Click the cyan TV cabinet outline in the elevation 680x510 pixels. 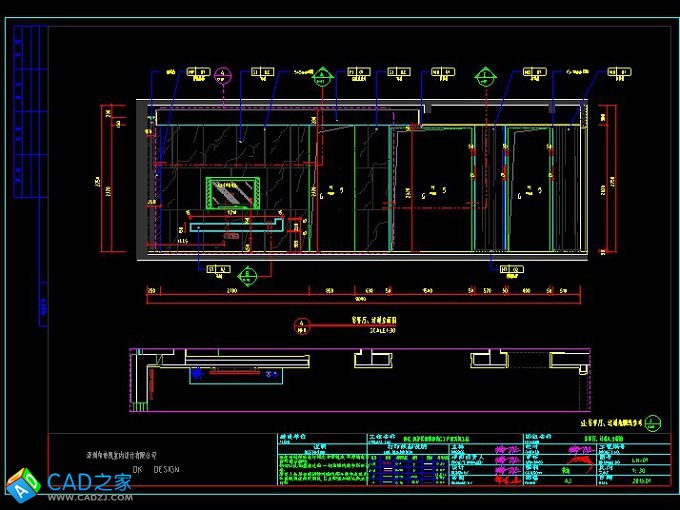(x=232, y=226)
